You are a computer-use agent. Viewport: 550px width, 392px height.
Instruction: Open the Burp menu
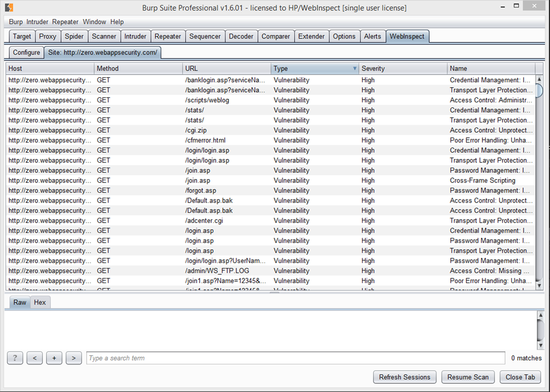(16, 22)
